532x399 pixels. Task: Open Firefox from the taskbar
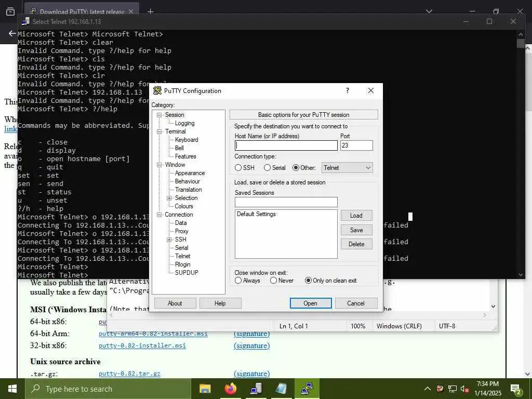click(230, 389)
